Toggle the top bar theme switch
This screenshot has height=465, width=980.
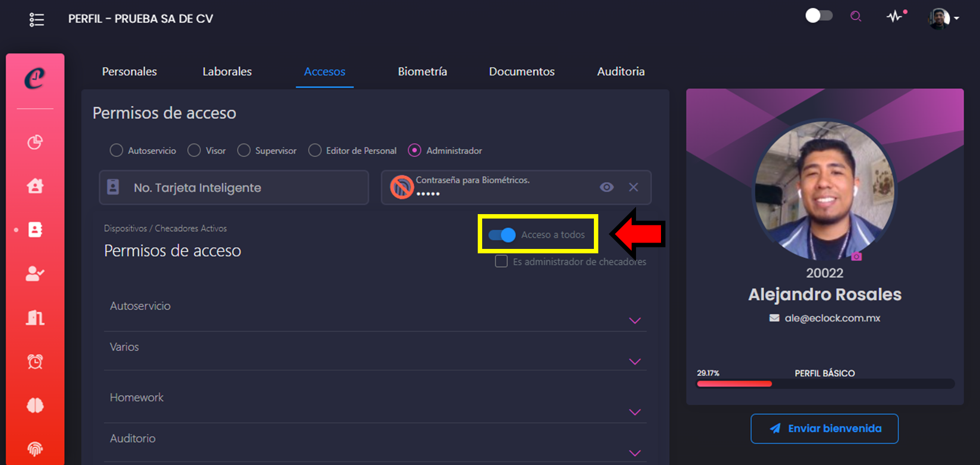click(819, 16)
